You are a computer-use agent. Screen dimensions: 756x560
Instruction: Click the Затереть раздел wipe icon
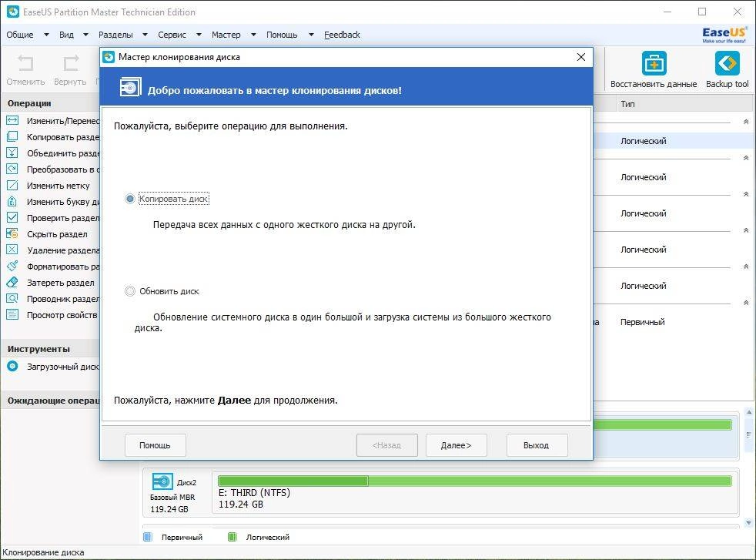(12, 282)
